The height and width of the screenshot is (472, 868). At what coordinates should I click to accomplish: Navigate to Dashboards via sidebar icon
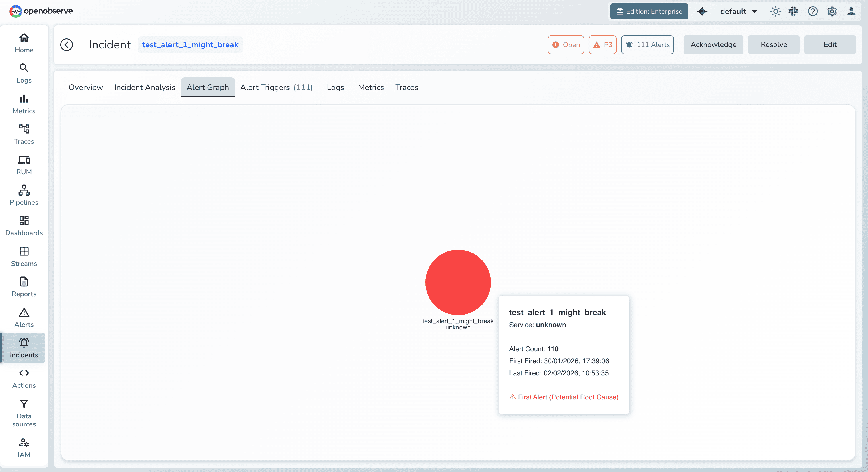coord(24,226)
